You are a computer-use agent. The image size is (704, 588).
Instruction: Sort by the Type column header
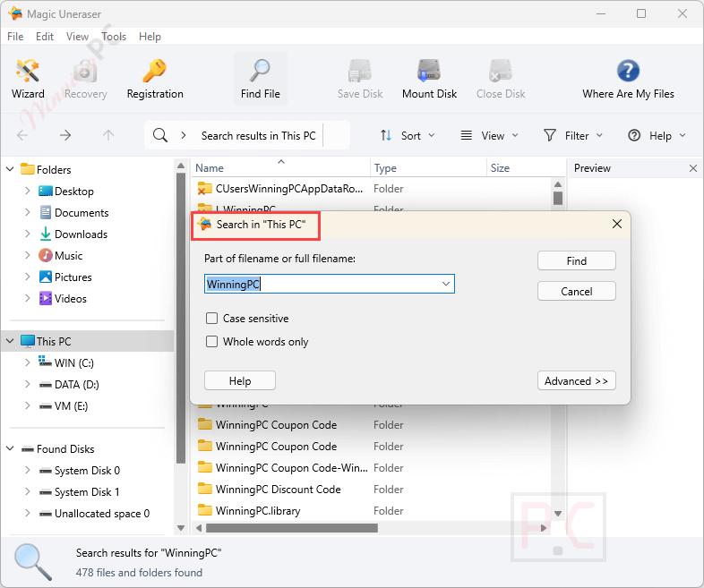pyautogui.click(x=428, y=167)
